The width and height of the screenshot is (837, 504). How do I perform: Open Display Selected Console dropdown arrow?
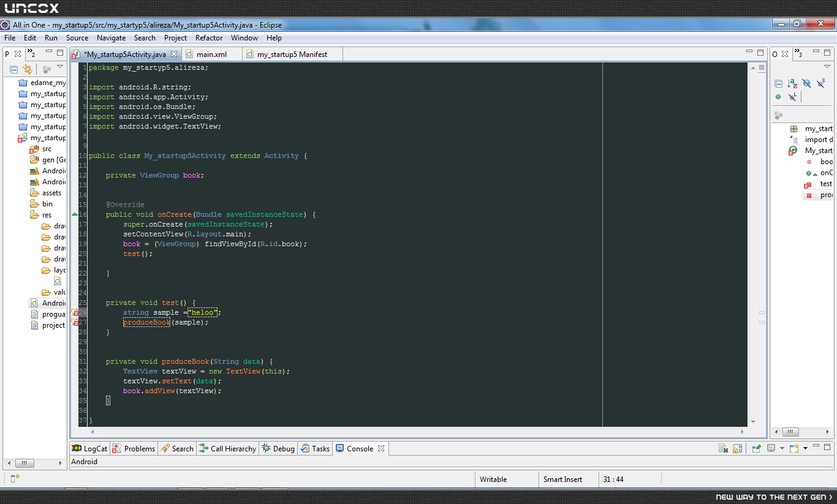pyautogui.click(x=782, y=449)
